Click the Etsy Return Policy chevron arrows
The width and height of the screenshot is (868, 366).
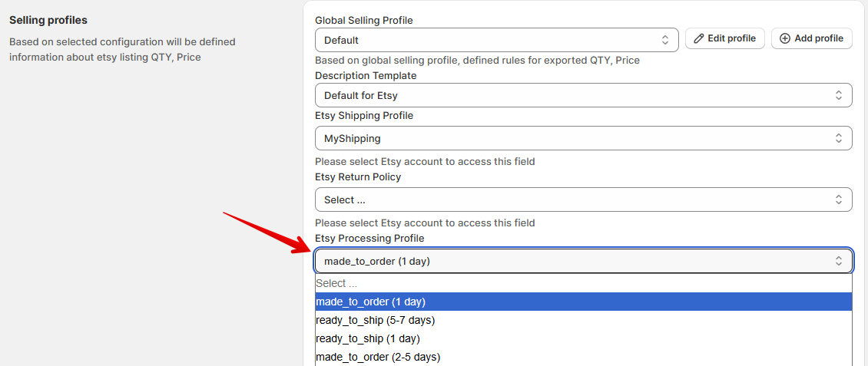pyautogui.click(x=839, y=199)
